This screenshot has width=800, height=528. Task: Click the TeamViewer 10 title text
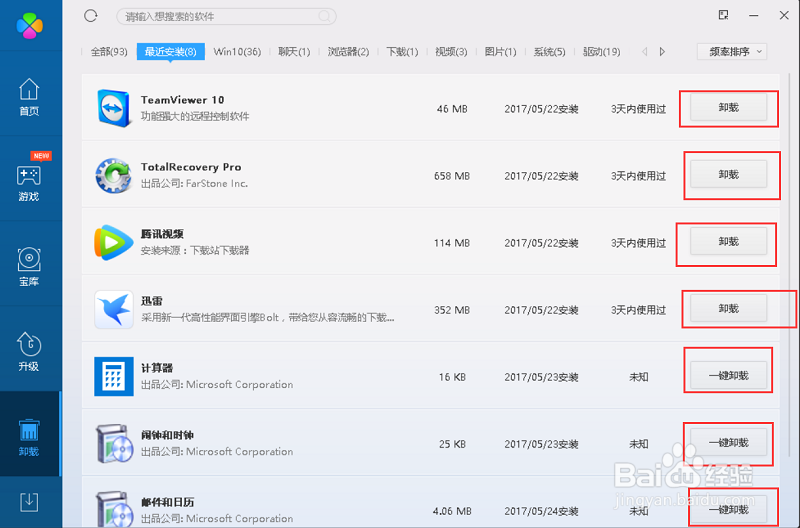183,99
